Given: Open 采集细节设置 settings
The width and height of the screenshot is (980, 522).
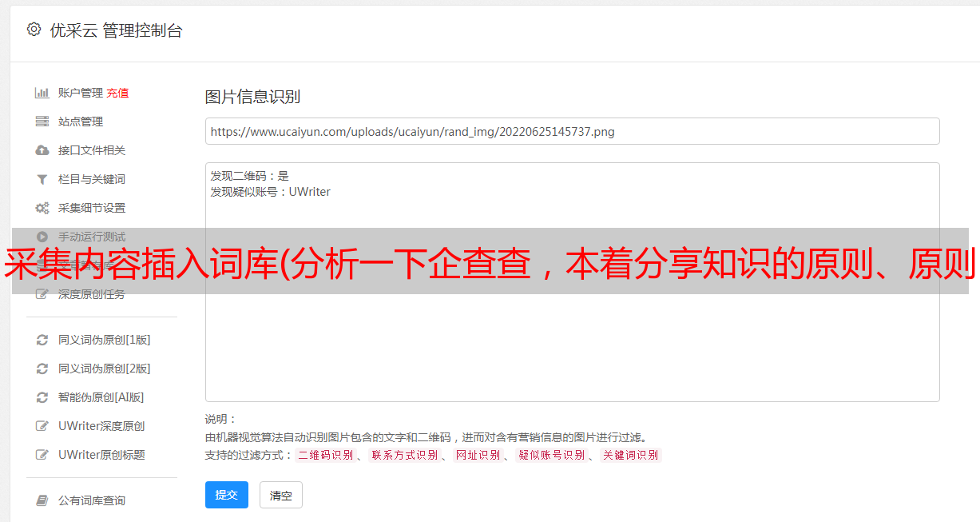Looking at the screenshot, I should click(92, 208).
